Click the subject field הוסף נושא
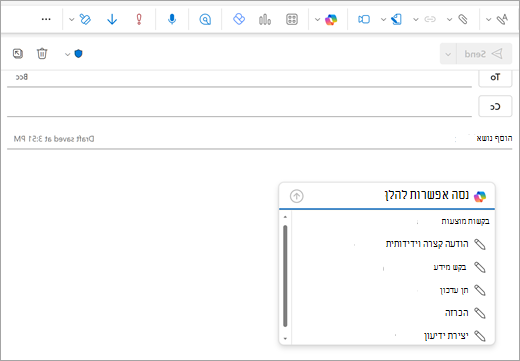 pos(494,138)
